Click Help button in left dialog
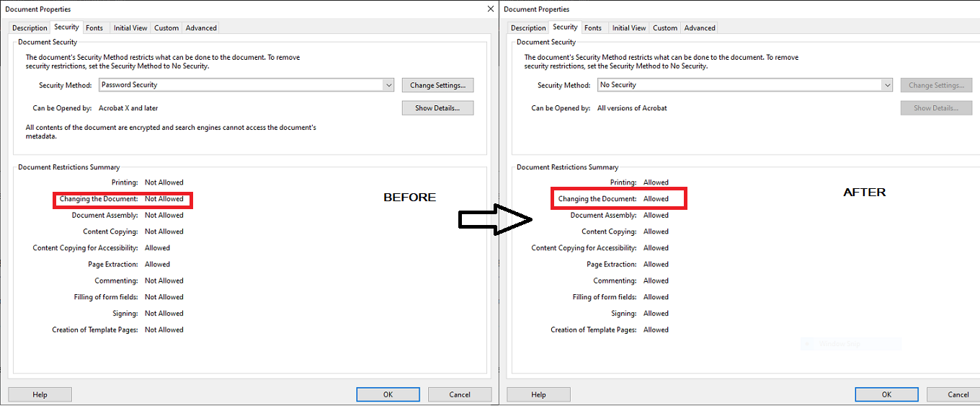Image resolution: width=980 pixels, height=406 pixels. (x=40, y=394)
